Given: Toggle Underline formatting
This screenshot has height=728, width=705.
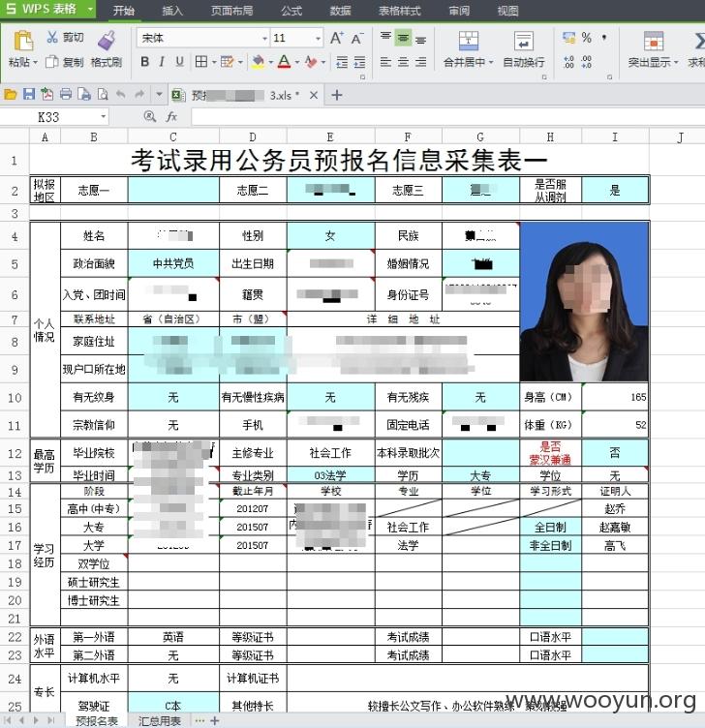Looking at the screenshot, I should pos(179,61).
